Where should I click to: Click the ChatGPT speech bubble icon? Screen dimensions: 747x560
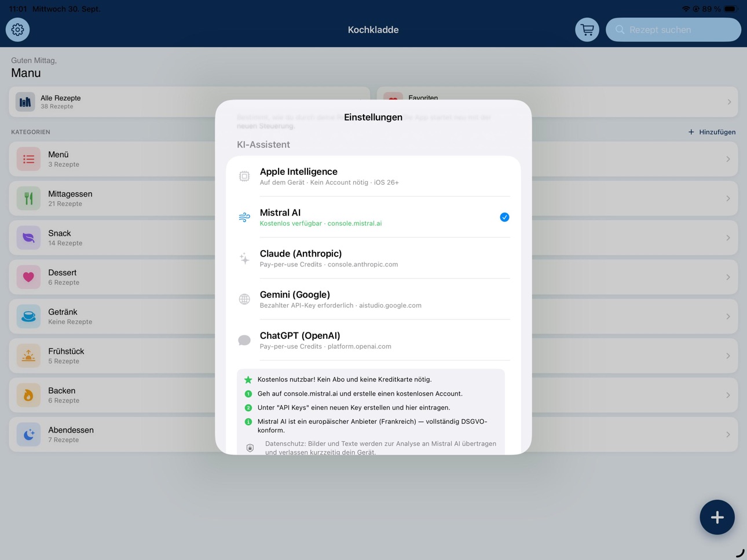pyautogui.click(x=244, y=341)
